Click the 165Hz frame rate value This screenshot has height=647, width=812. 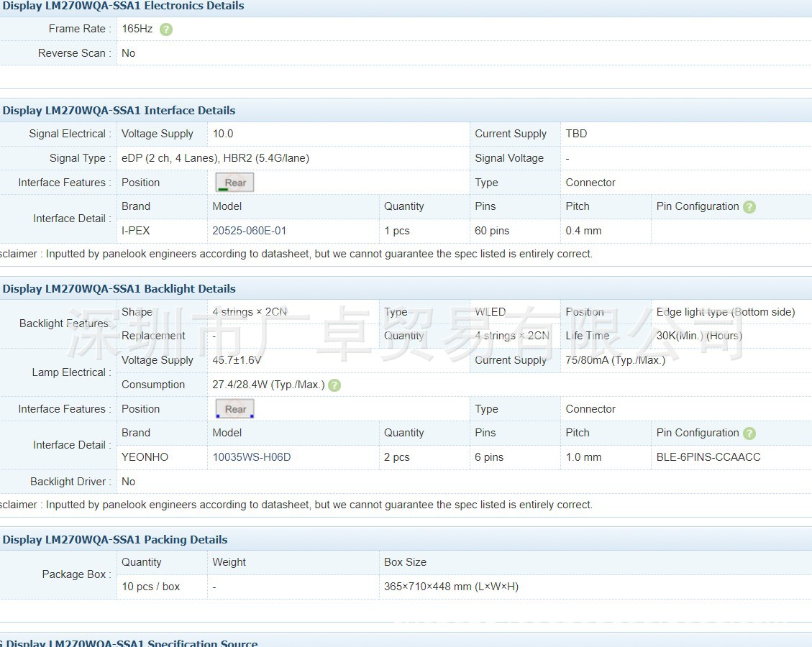(x=137, y=29)
